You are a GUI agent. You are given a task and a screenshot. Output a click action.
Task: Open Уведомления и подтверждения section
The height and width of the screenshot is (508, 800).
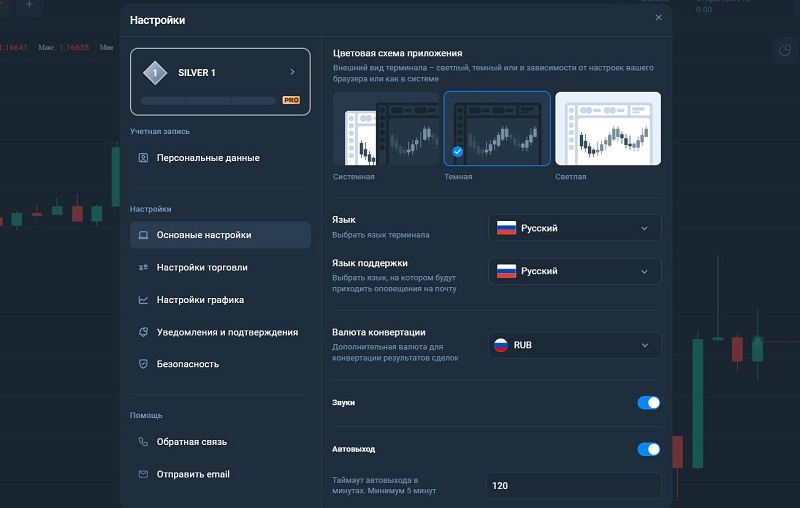[x=220, y=332]
